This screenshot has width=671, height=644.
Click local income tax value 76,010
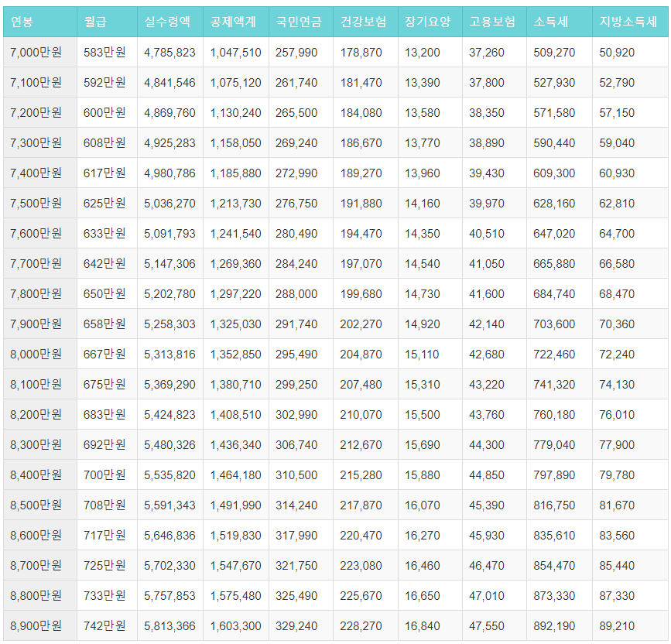click(617, 415)
